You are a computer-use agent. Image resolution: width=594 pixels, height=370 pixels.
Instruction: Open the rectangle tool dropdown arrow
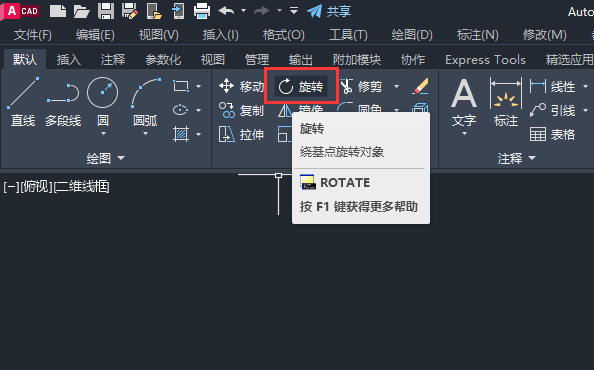tap(199, 87)
